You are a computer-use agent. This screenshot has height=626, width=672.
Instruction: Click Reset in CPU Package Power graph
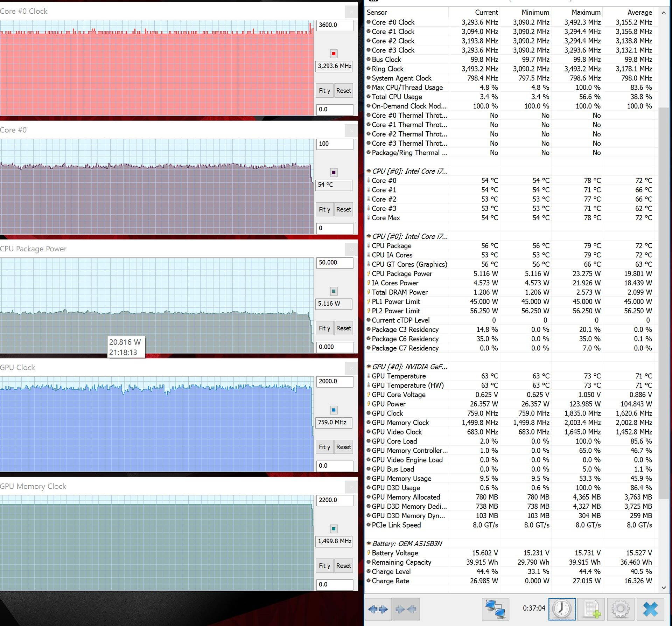(x=344, y=328)
